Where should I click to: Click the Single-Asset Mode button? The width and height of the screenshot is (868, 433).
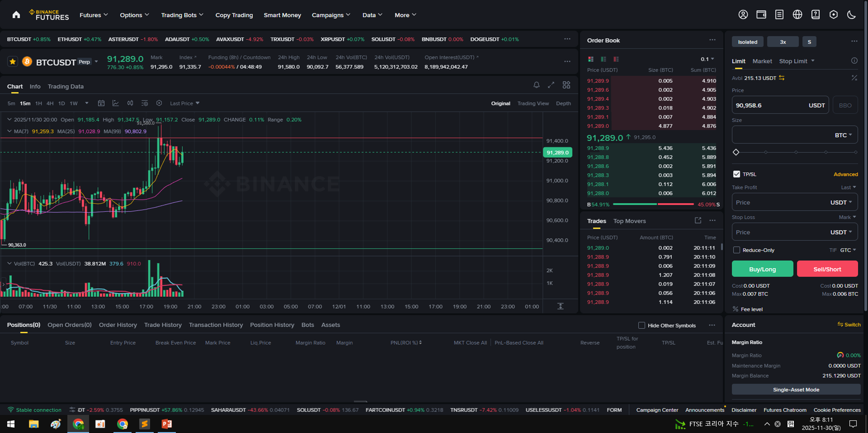[796, 389]
